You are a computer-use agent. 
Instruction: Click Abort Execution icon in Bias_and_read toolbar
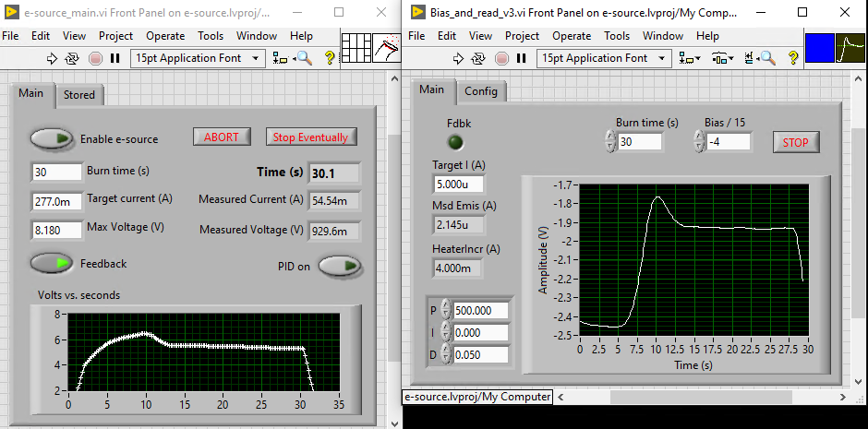pyautogui.click(x=501, y=57)
